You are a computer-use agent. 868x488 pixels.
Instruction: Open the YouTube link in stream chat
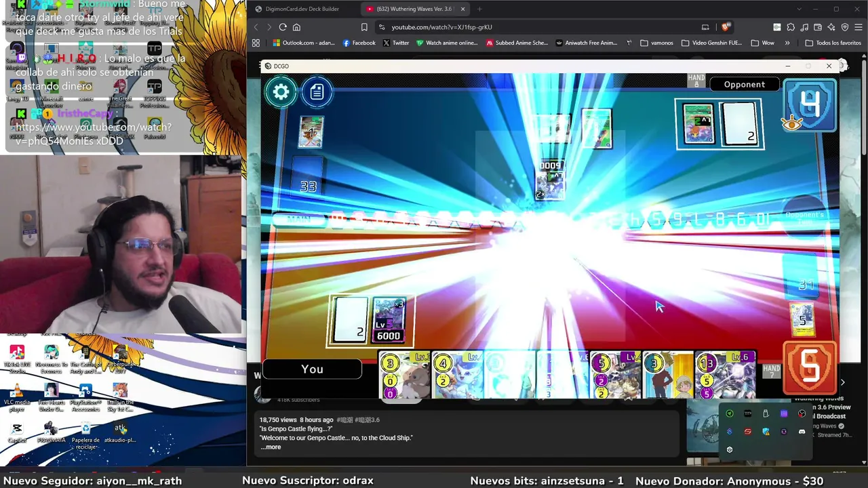click(93, 134)
